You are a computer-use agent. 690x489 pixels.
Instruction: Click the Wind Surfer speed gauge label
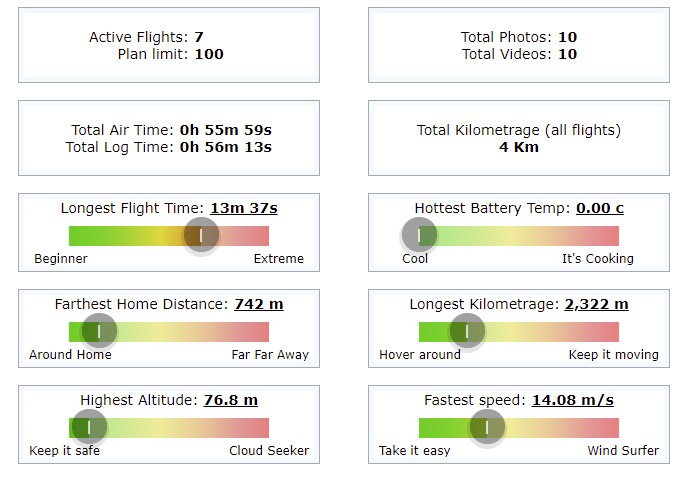pyautogui.click(x=623, y=451)
